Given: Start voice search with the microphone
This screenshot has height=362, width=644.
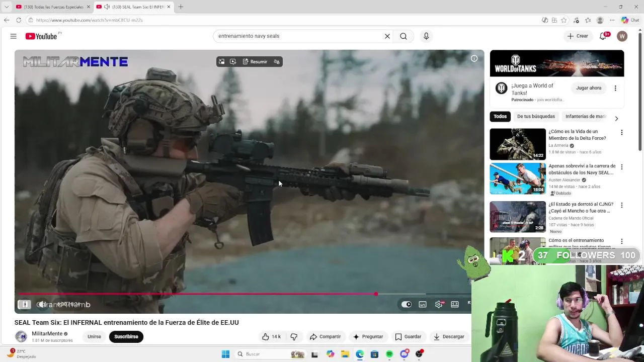Looking at the screenshot, I should 426,36.
